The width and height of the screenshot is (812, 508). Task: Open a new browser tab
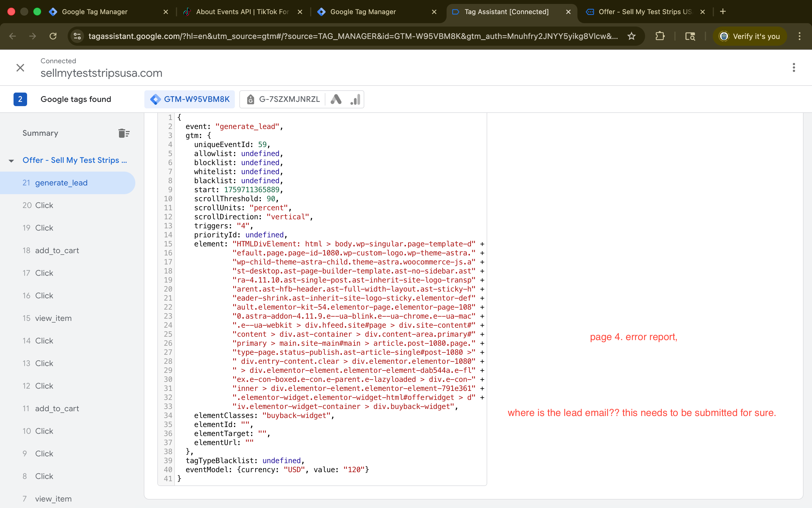click(723, 12)
